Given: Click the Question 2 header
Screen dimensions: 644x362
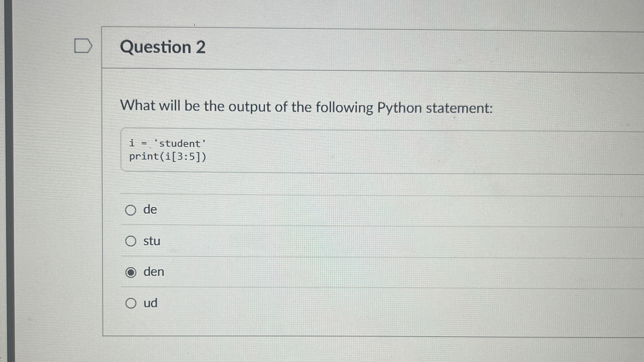Looking at the screenshot, I should click(x=164, y=47).
